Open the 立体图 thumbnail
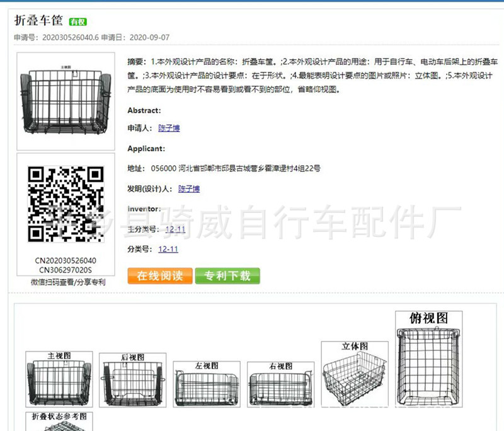Screen dimensions: 504x431 point(355,374)
